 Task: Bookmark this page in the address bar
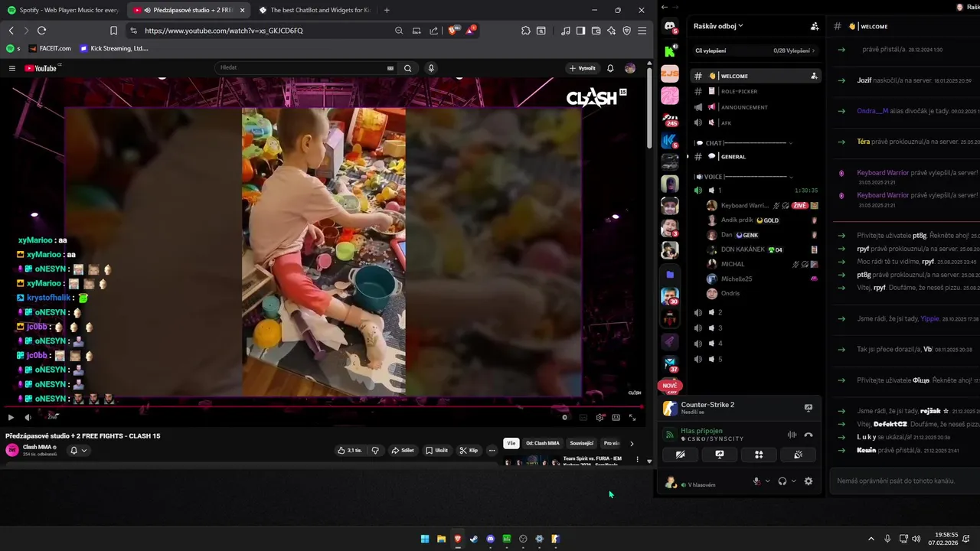pos(113,31)
